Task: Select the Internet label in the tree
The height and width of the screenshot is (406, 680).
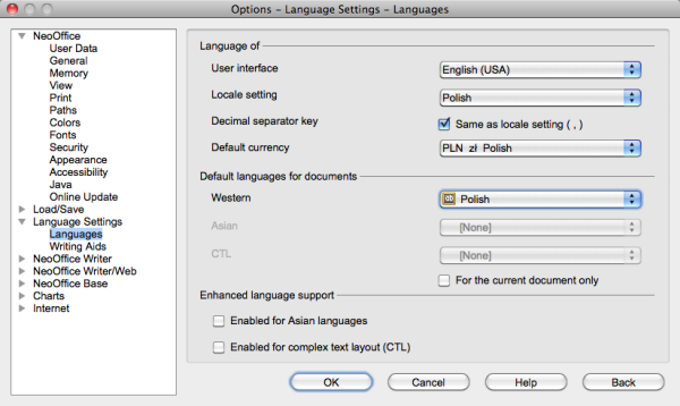Action: (x=51, y=308)
